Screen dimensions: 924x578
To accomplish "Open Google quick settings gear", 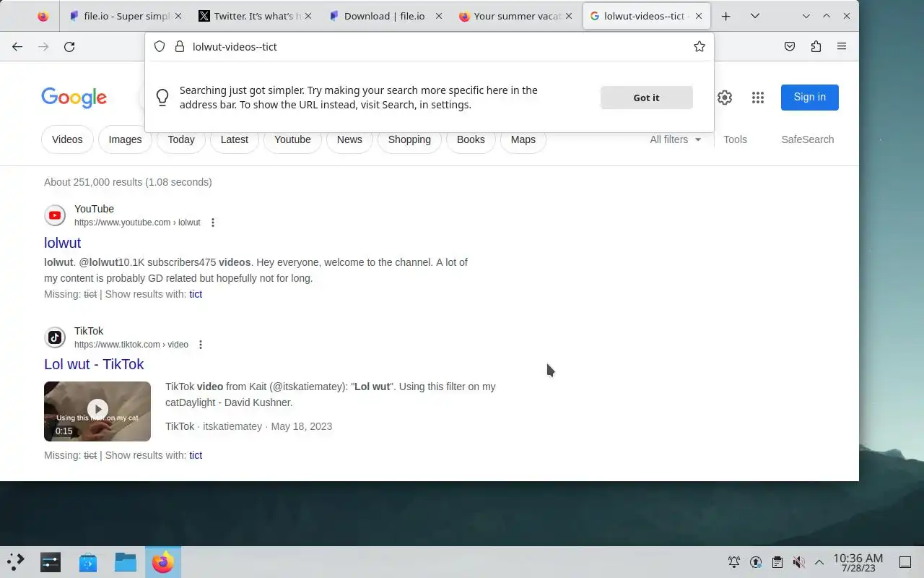I will [x=725, y=98].
